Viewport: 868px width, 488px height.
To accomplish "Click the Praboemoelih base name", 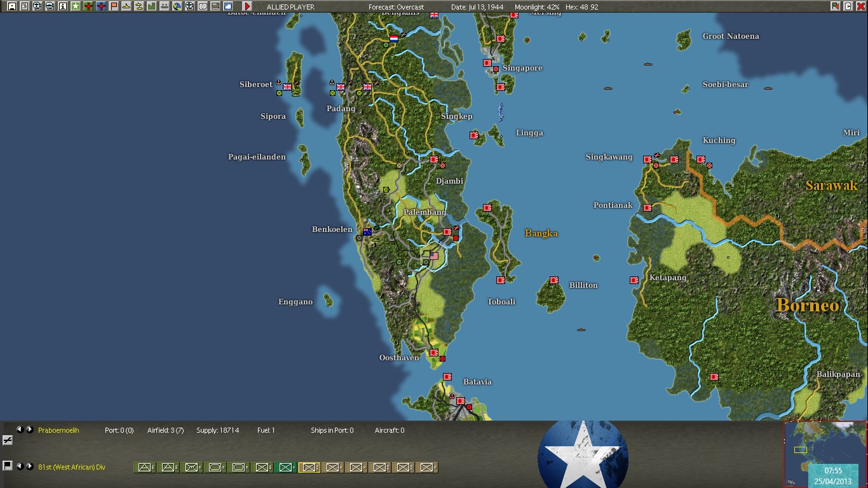I will click(58, 430).
